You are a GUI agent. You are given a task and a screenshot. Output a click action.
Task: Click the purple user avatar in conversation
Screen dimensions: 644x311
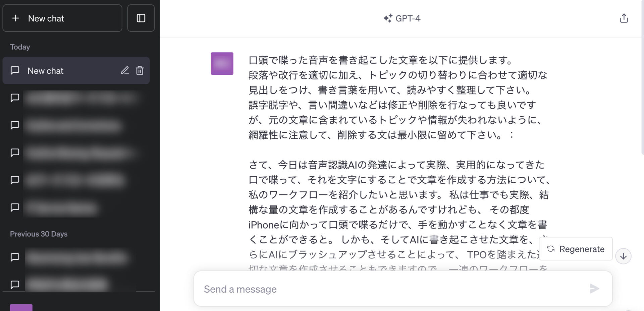click(x=222, y=63)
